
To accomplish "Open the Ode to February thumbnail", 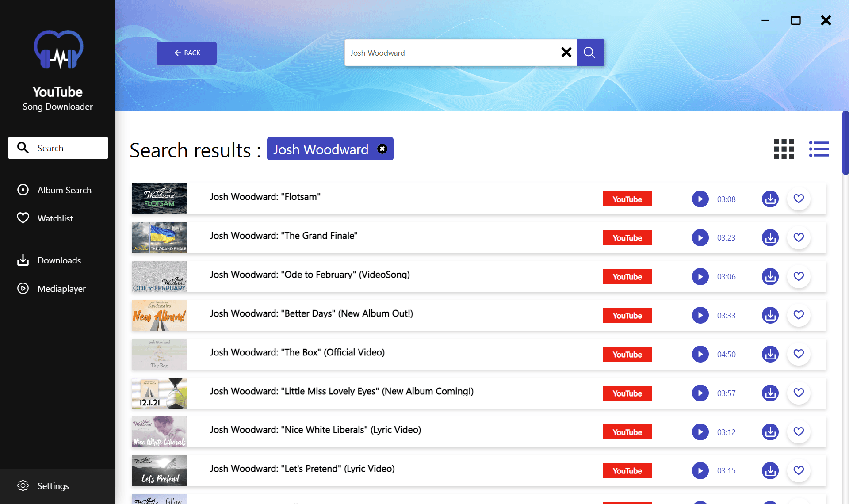I will [159, 277].
